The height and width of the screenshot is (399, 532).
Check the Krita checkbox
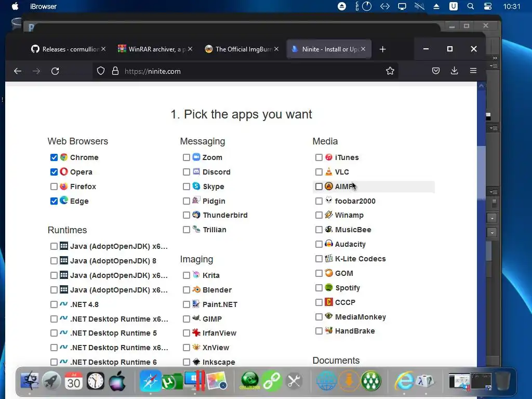click(x=187, y=275)
